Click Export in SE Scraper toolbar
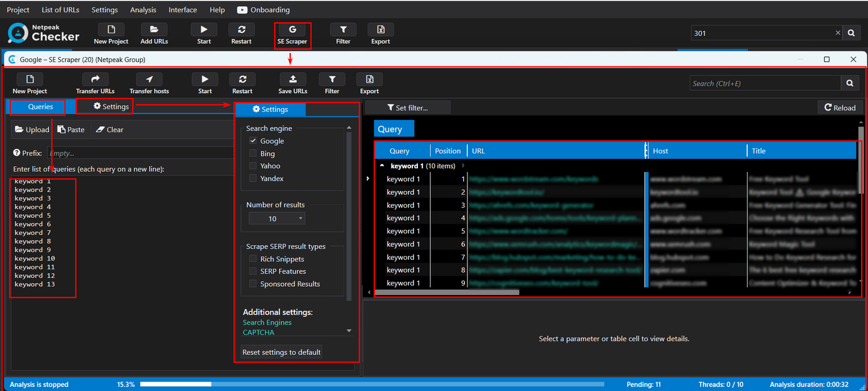 (370, 84)
